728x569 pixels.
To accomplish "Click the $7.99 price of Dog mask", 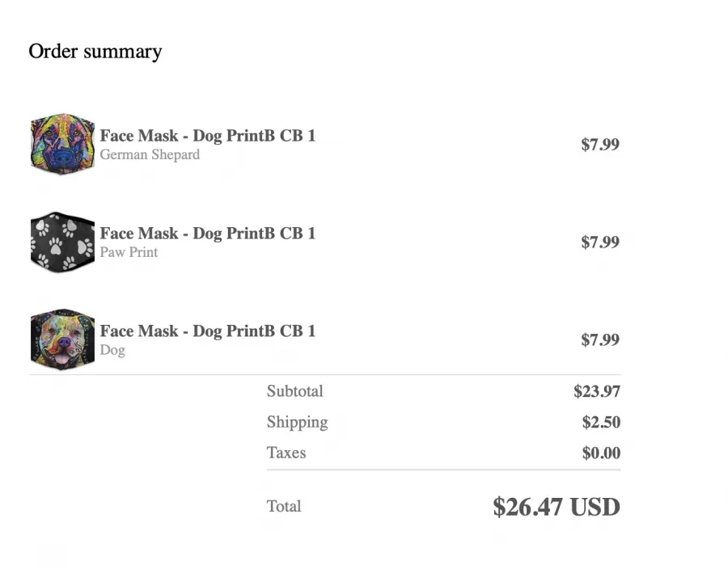I will pos(600,340).
